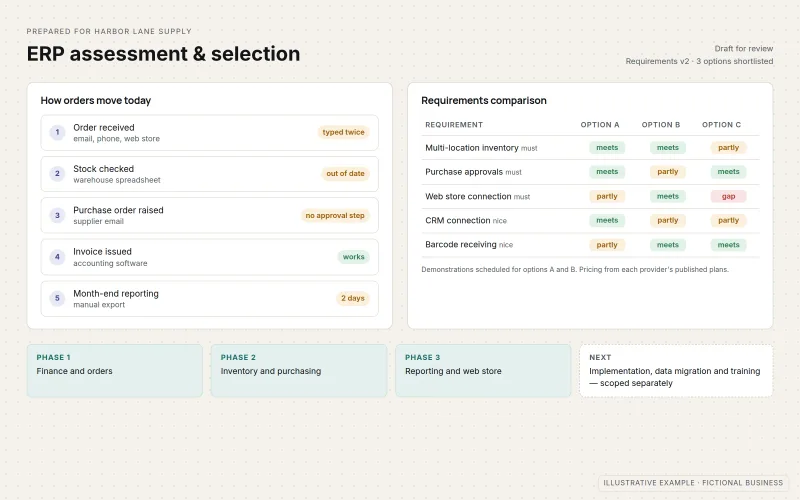Click the 'Order received' step title
The image size is (800, 500).
tap(104, 128)
